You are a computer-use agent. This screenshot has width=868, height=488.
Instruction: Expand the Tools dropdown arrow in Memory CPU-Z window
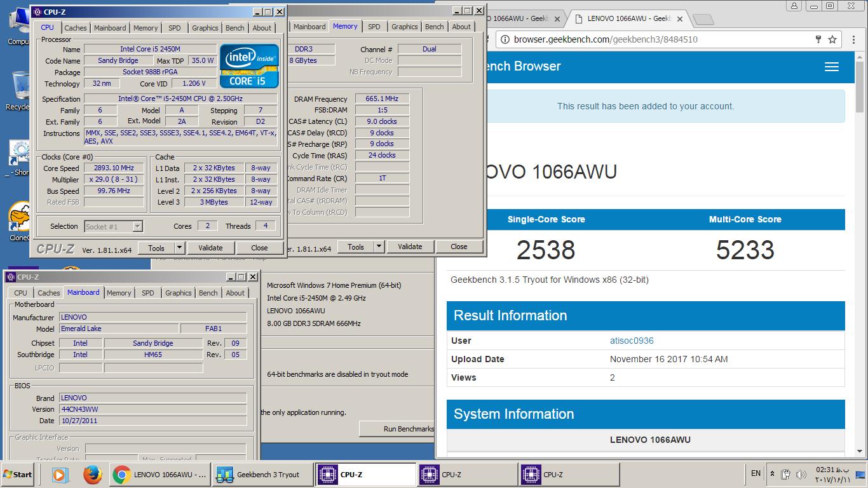coord(379,247)
